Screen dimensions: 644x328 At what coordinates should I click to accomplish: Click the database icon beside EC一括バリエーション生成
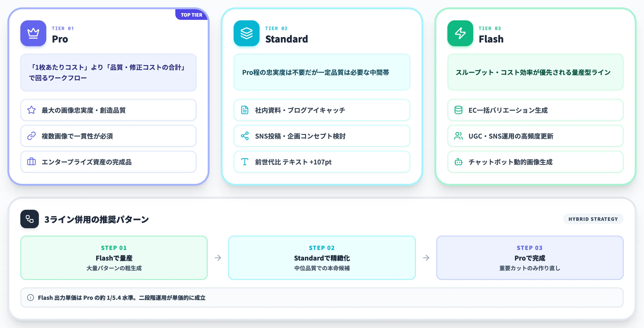(x=458, y=110)
